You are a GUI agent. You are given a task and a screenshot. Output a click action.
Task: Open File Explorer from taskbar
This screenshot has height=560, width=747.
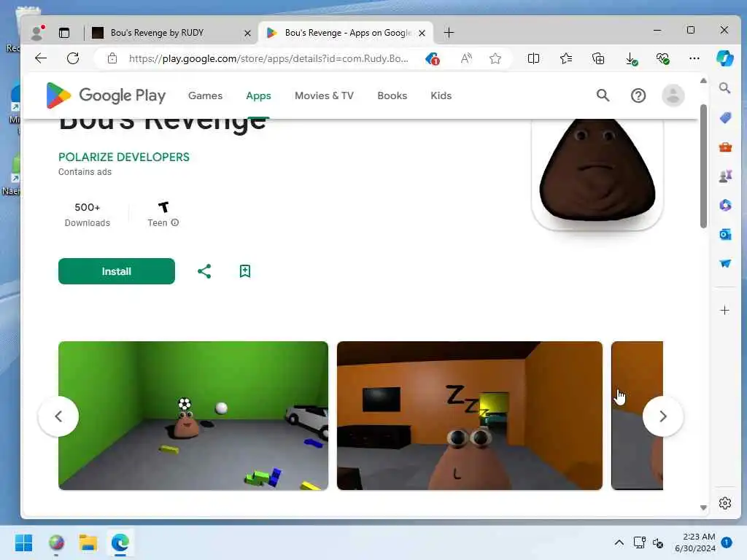click(x=88, y=542)
